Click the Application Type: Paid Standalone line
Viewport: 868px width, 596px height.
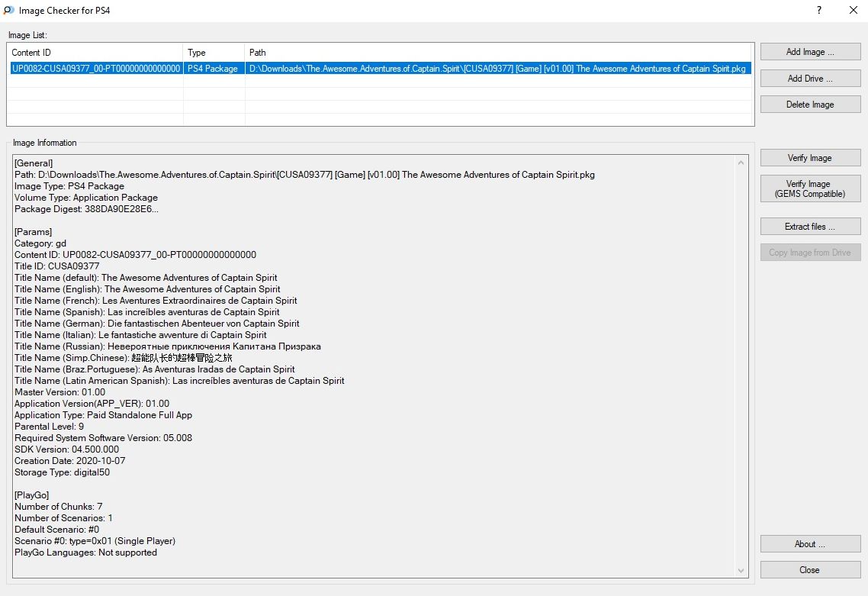click(104, 415)
